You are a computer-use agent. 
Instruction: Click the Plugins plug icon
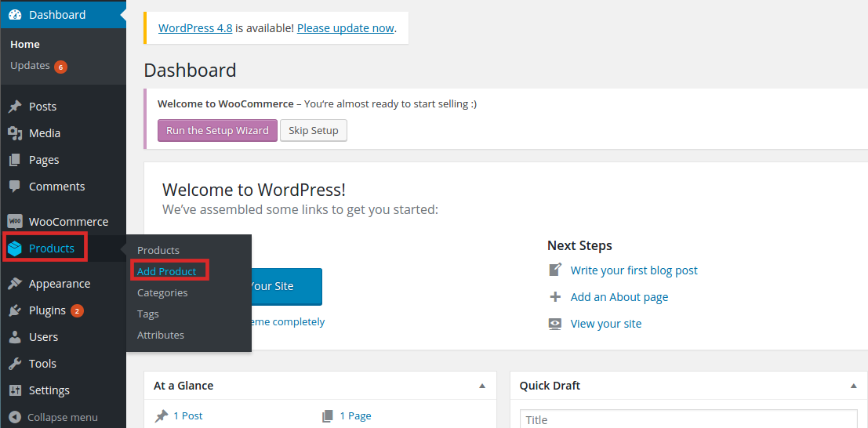pos(15,310)
